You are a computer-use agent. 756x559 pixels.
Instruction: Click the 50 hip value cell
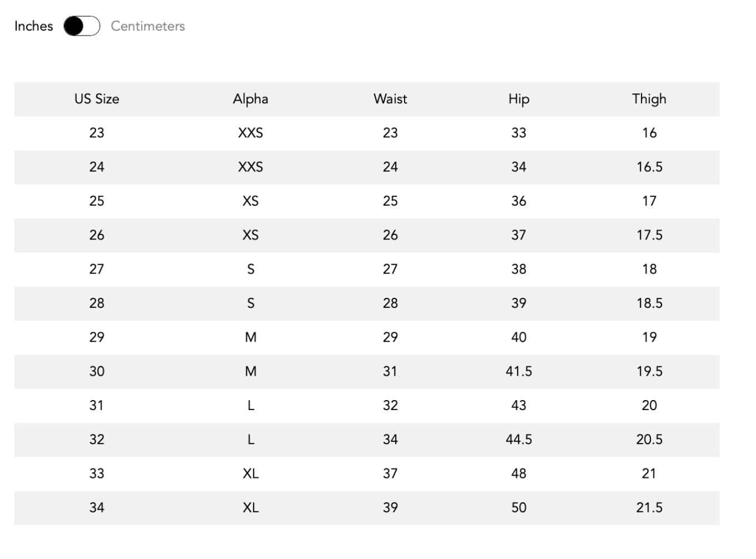coord(519,507)
